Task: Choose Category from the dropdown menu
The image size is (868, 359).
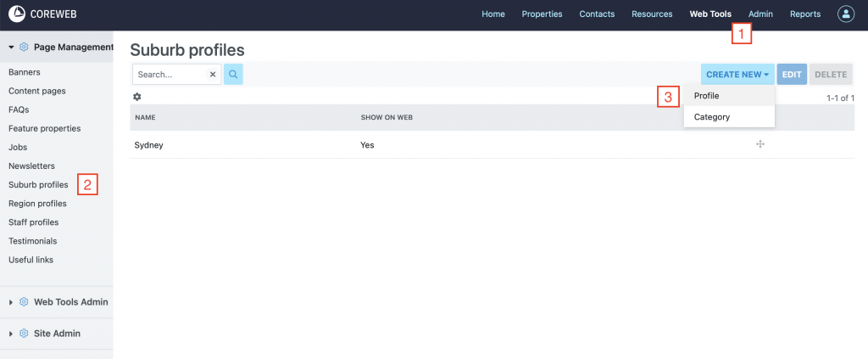Action: [711, 117]
